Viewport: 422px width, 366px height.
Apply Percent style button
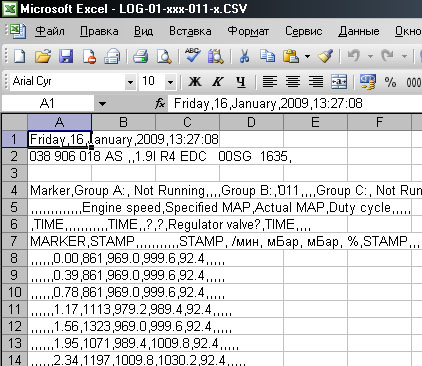click(x=390, y=82)
